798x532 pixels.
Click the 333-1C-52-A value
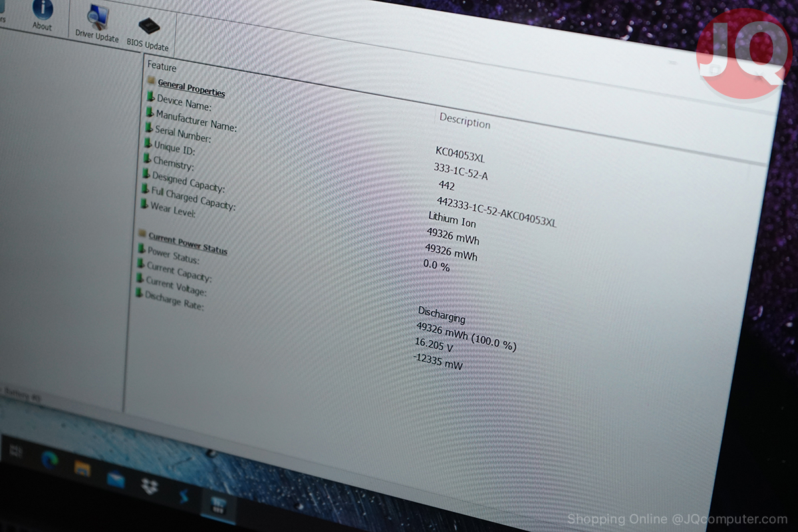461,172
